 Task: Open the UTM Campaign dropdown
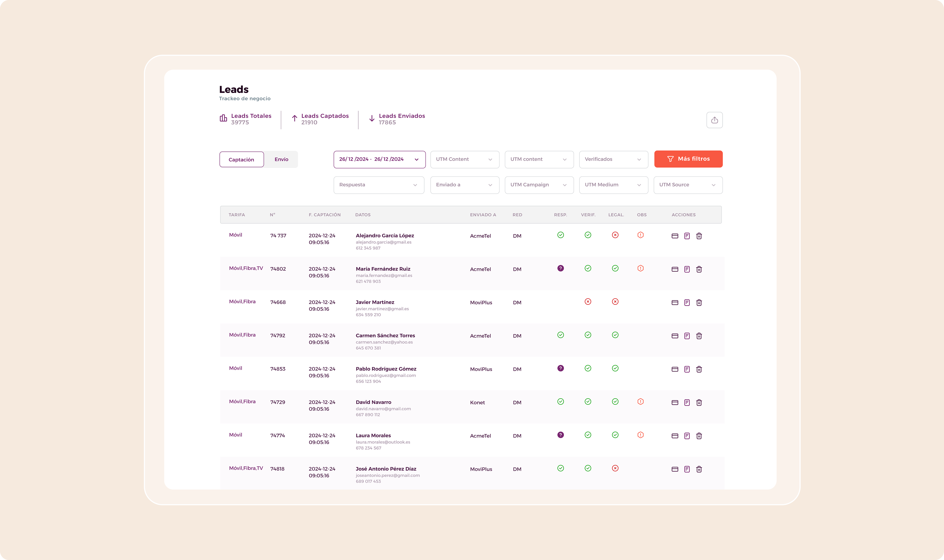pyautogui.click(x=539, y=185)
